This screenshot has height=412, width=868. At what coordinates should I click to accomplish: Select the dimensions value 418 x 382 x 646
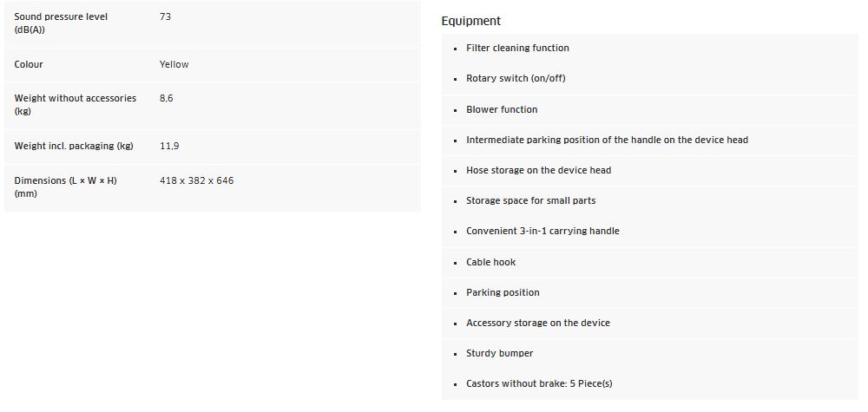pyautogui.click(x=196, y=180)
